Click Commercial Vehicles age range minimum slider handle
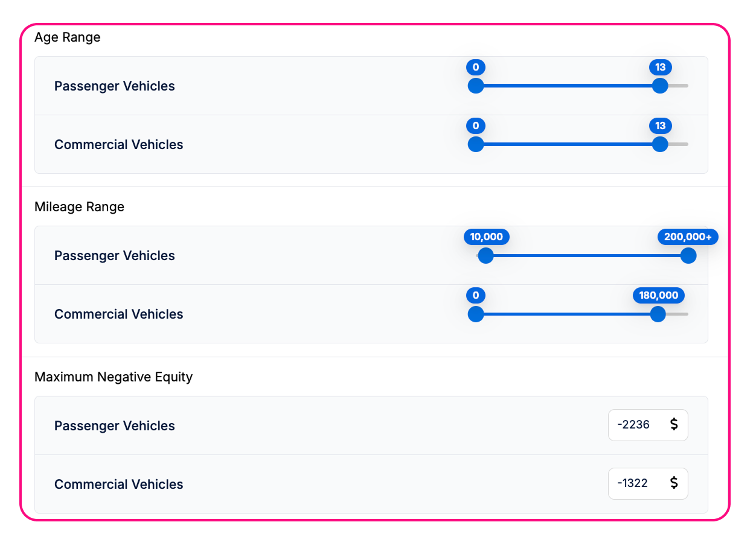The height and width of the screenshot is (554, 756). point(476,144)
